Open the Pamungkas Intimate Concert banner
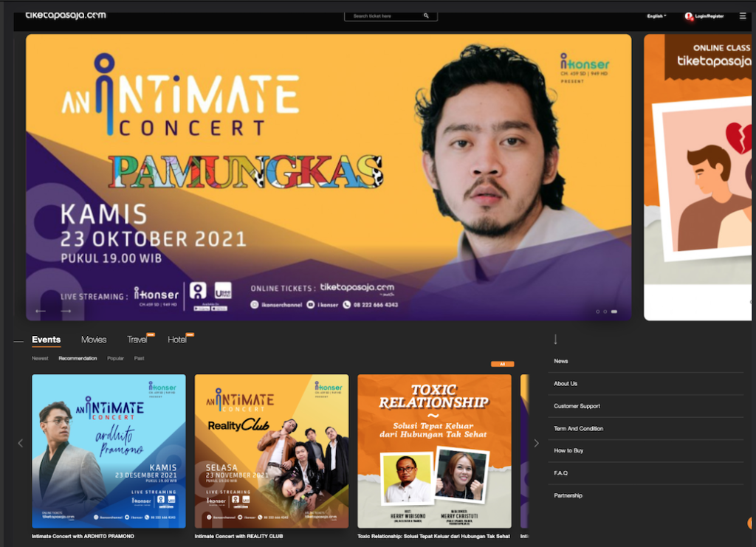Image resolution: width=756 pixels, height=547 pixels. point(329,177)
